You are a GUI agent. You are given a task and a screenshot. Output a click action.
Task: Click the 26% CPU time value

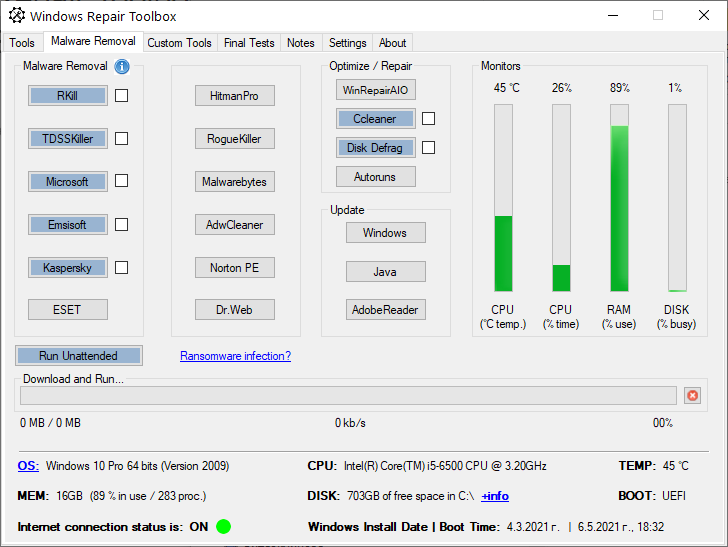562,88
